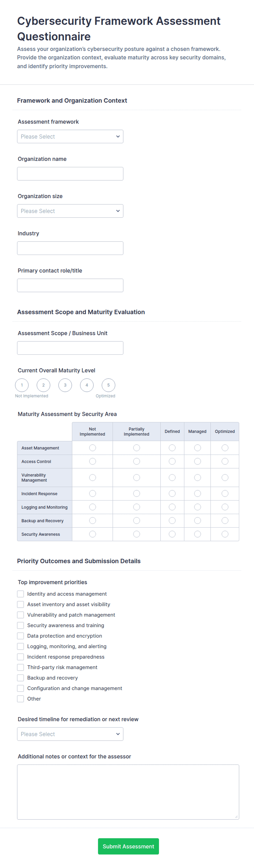254x868 pixels.
Task: Focus the Assessment Scope / Business Unit field
Action: 70,348
